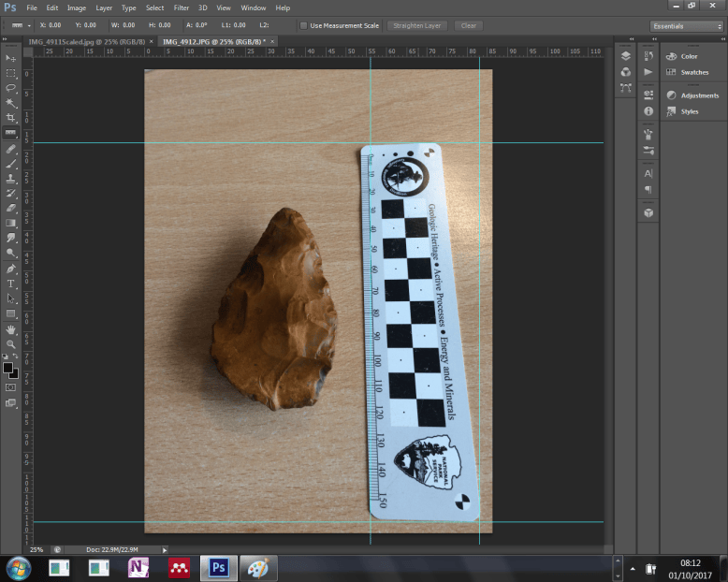
Task: Open the History panel icon
Action: (x=648, y=56)
